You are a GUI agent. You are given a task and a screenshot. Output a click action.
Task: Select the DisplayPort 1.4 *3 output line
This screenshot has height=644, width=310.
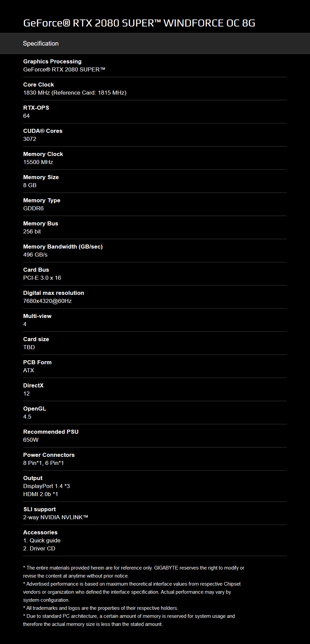(47, 486)
